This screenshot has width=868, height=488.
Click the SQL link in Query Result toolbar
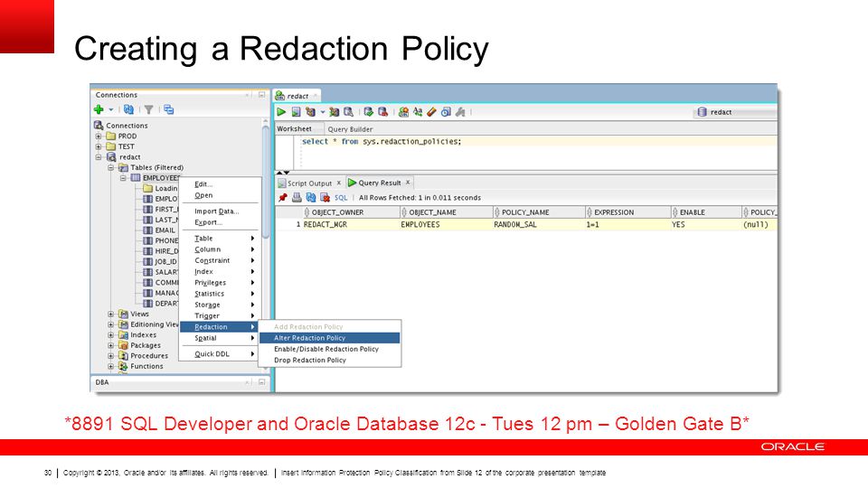pos(341,198)
